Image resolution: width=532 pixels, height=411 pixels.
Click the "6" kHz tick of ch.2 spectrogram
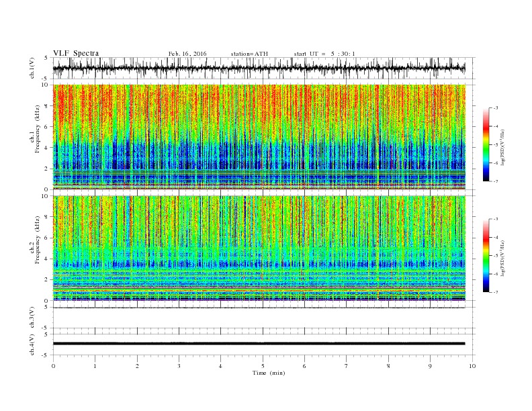point(46,238)
